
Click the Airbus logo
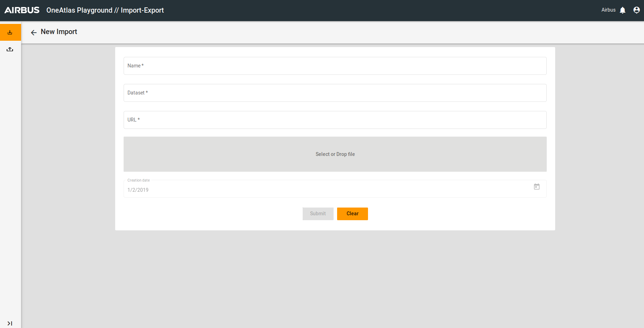tap(22, 10)
